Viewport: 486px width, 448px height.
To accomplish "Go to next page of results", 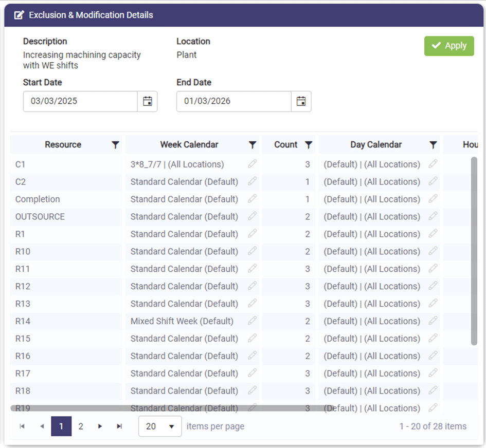I will point(100,426).
